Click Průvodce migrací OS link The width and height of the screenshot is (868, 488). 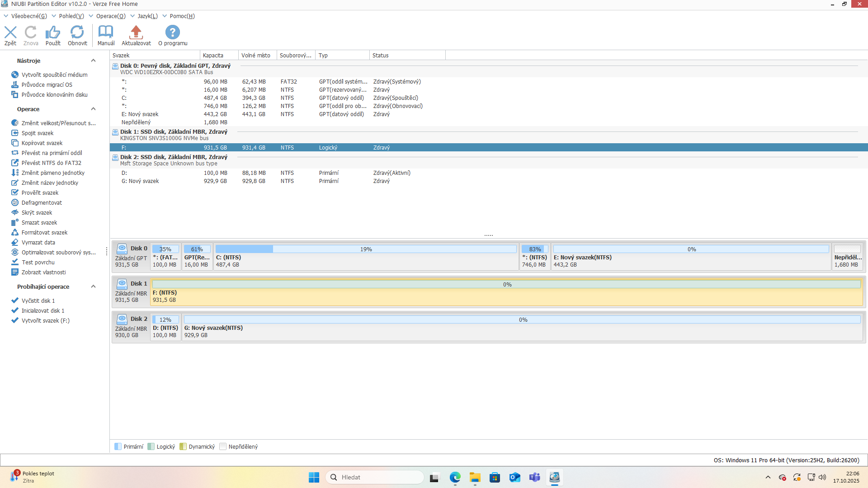point(47,85)
